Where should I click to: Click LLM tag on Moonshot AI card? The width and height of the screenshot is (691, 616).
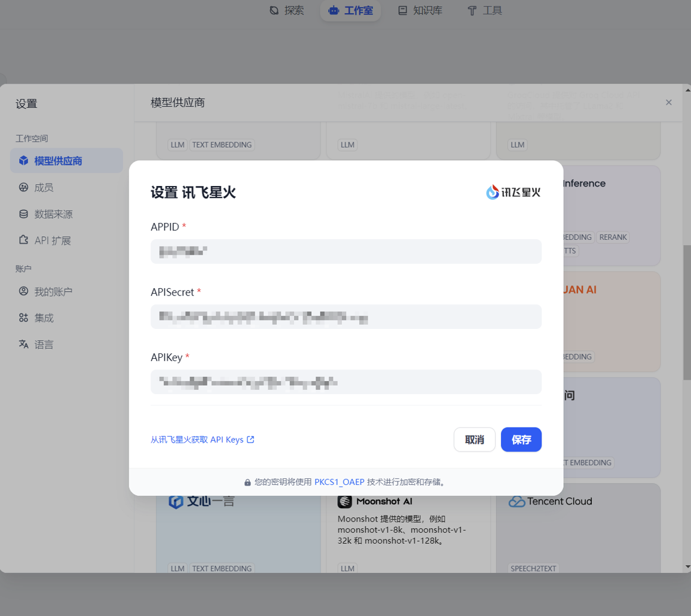(x=347, y=568)
